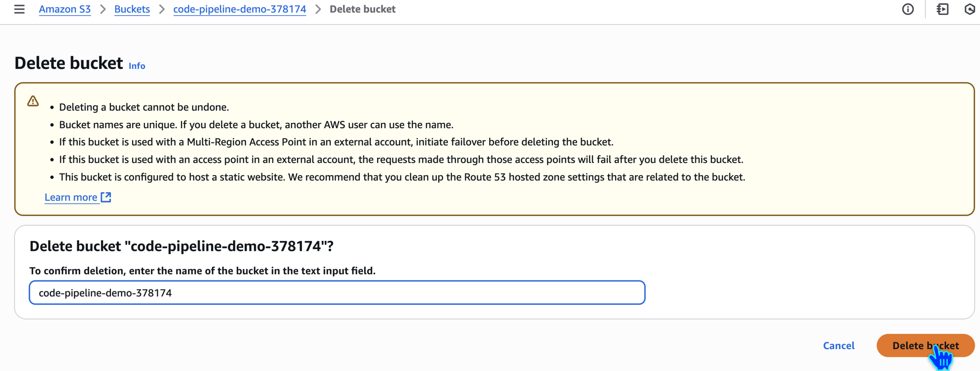This screenshot has height=371, width=980.
Task: Click the info circle icon in top bar
Action: coord(908,9)
